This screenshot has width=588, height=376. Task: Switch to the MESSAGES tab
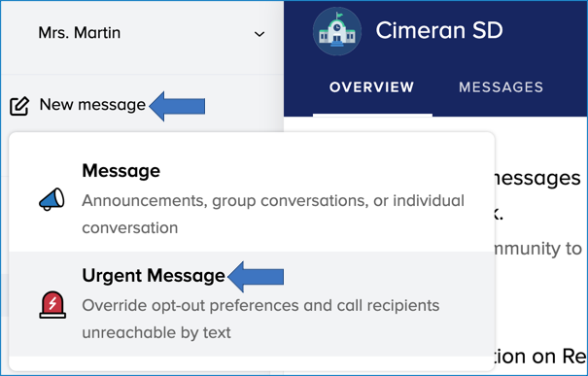point(501,87)
